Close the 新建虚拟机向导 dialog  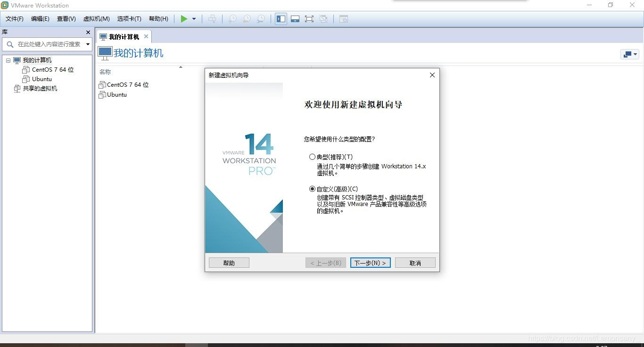coord(432,75)
